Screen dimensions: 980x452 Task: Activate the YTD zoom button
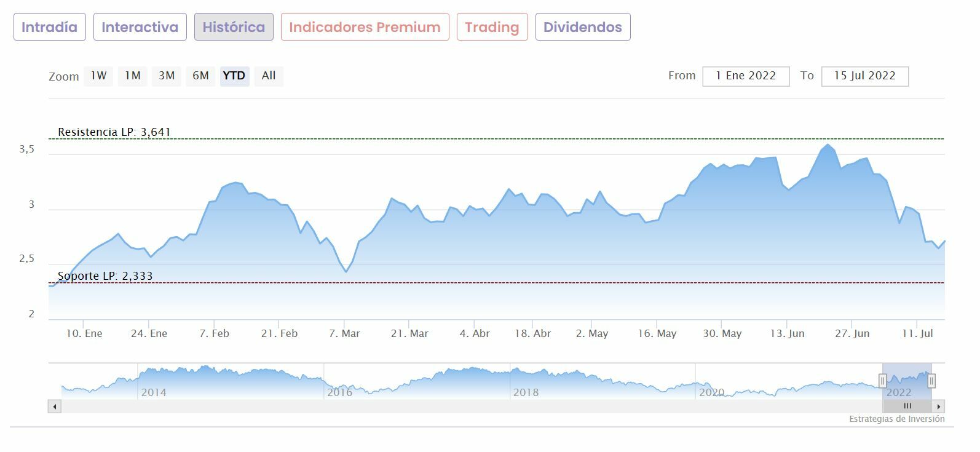pyautogui.click(x=234, y=76)
